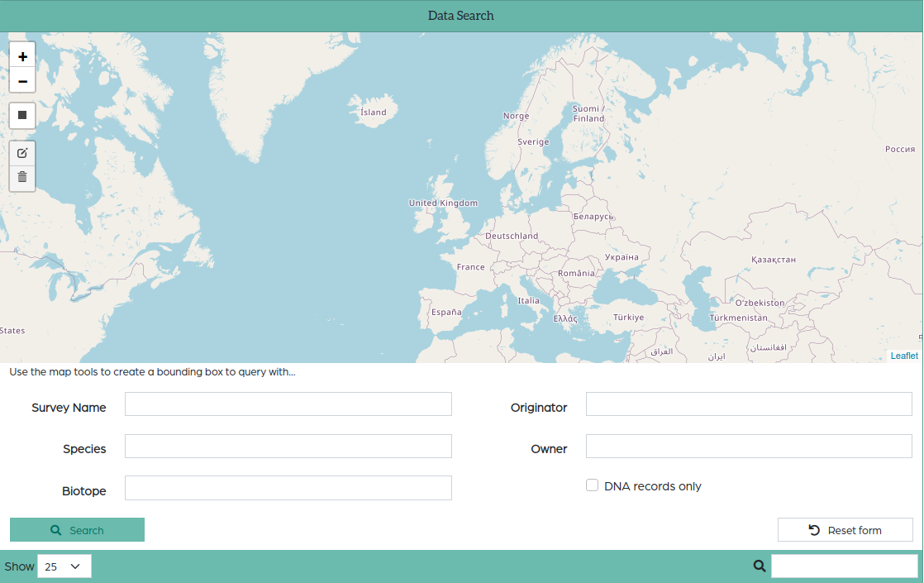
Task: Select the draw rectangle bounding box tool
Action: [x=22, y=116]
